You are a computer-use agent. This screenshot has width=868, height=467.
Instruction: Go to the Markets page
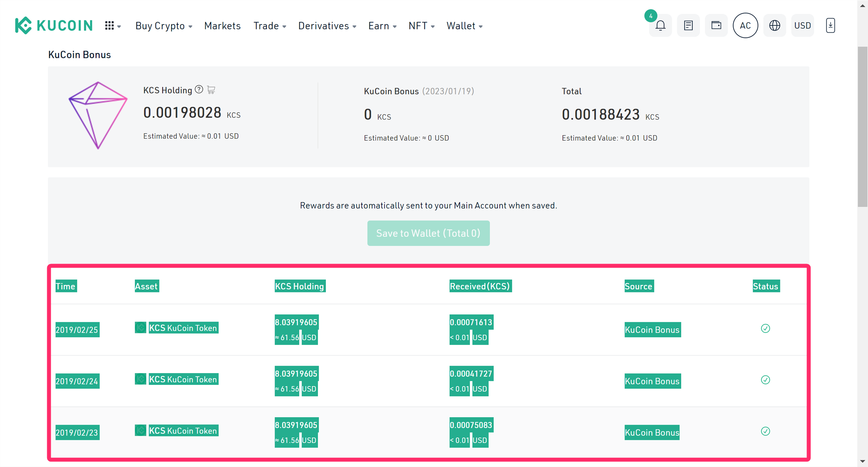pyautogui.click(x=222, y=26)
